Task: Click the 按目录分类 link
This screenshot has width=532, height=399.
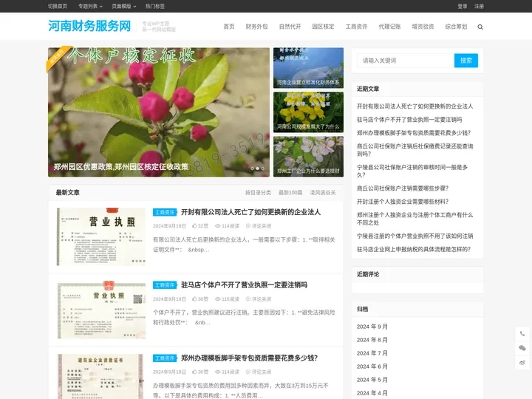Action: tap(258, 193)
